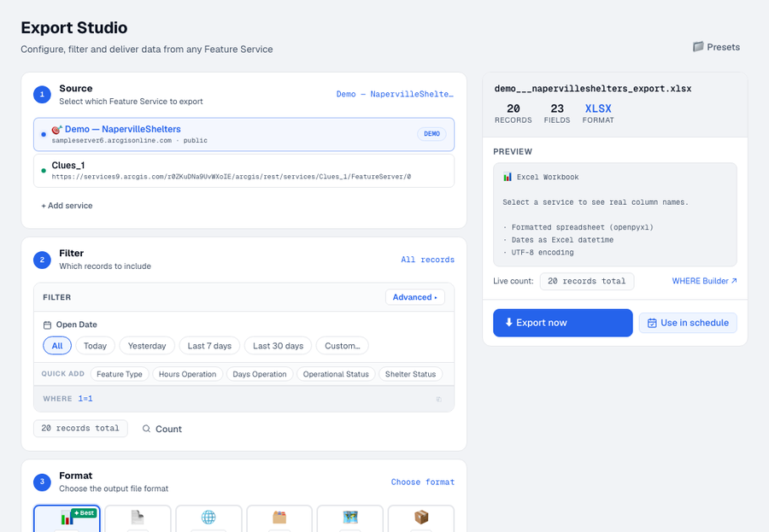769x532 pixels.
Task: Click the WHERE 1=1 clause field
Action: click(x=244, y=399)
